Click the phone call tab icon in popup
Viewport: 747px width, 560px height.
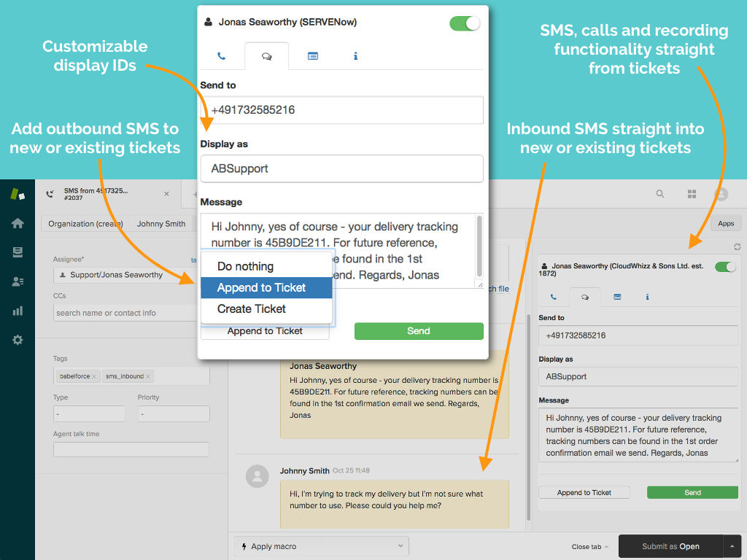(221, 56)
